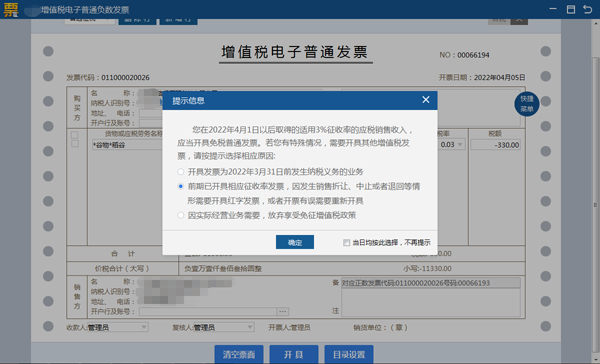The width and height of the screenshot is (600, 364).
Task: Click the 确定 button in dialog
Action: coord(295,242)
